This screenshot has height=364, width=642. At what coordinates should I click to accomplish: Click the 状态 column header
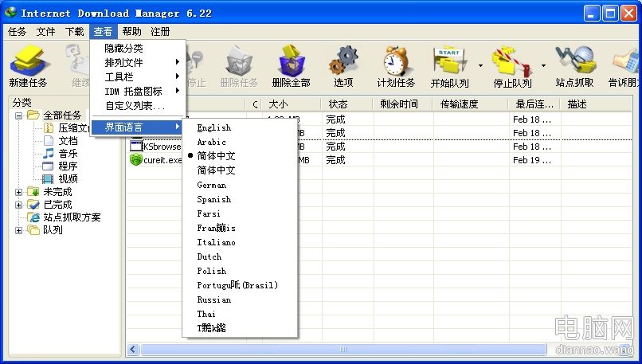(338, 104)
